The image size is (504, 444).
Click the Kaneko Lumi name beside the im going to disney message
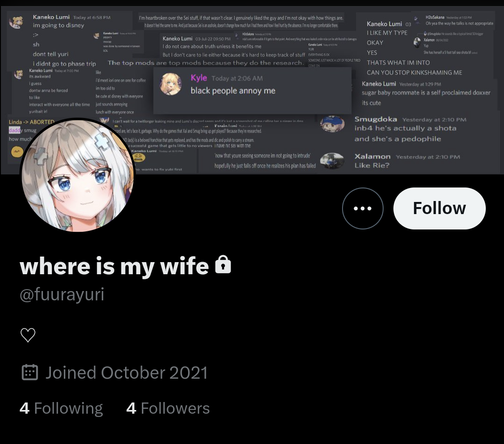pyautogui.click(x=51, y=17)
